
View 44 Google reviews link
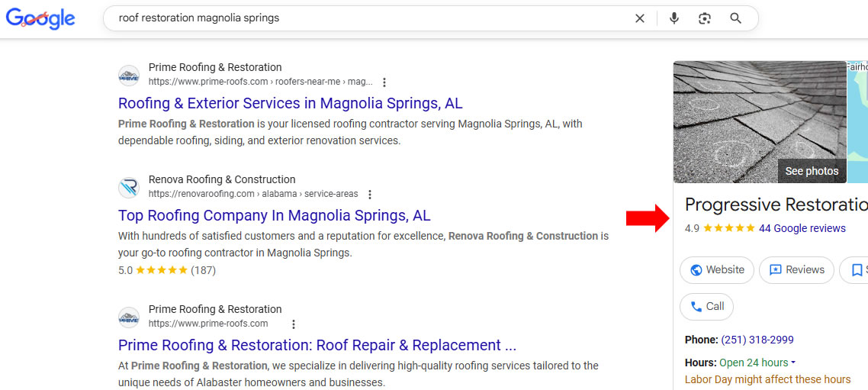[x=802, y=228]
